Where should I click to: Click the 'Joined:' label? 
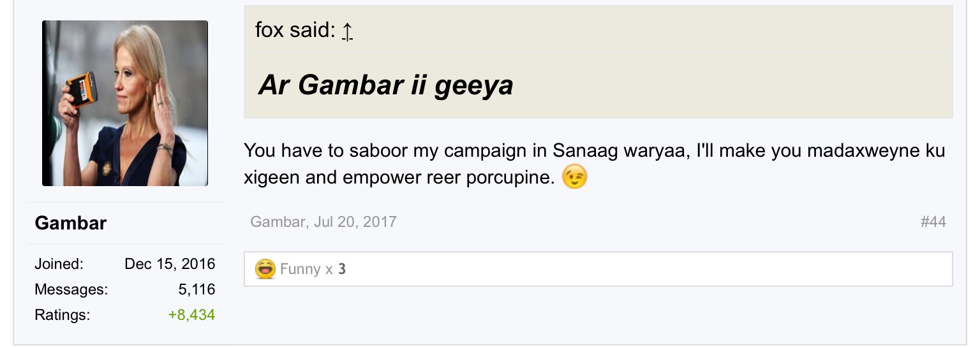click(59, 264)
